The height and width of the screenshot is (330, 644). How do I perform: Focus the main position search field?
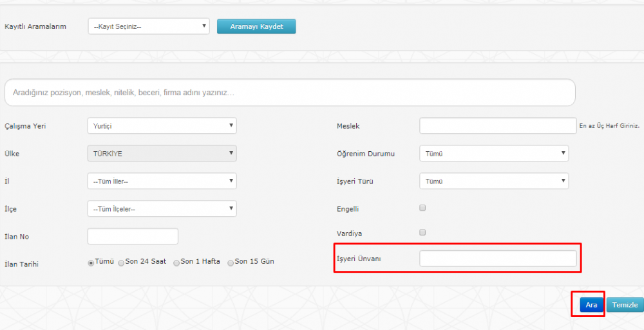click(290, 93)
